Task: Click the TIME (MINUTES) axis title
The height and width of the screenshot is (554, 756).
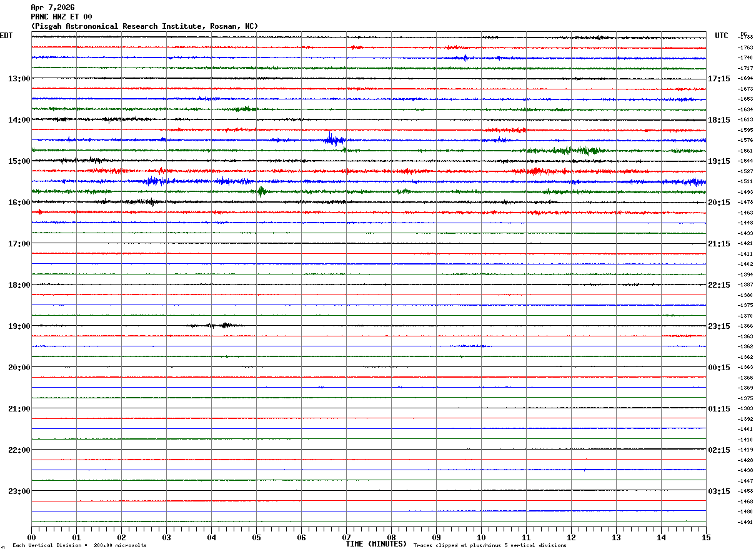Action: (376, 544)
